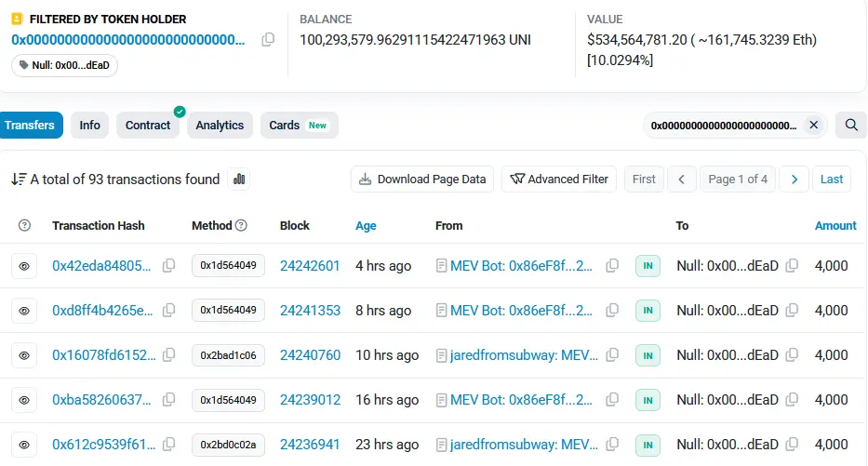Screen dimensions: 868x466
Task: Preview transaction 0x16078fd6152 with eye icon
Action: pyautogui.click(x=24, y=356)
